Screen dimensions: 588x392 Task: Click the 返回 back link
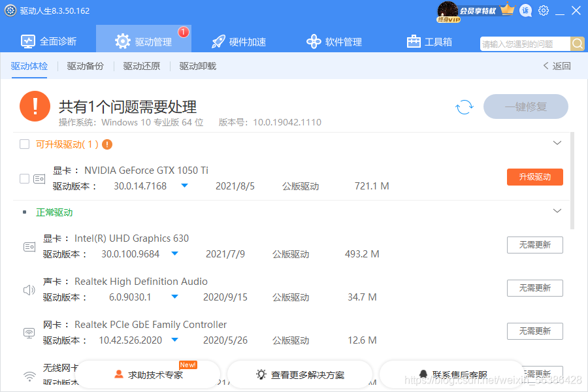557,66
